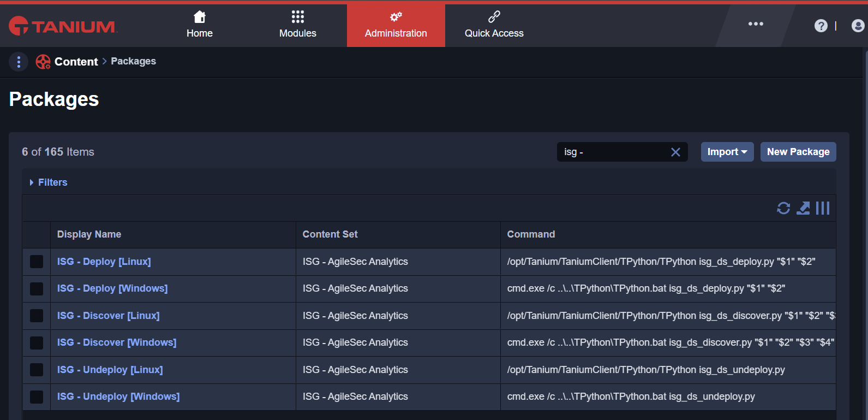This screenshot has height=420, width=868.
Task: Click the cmd.exe isg_ds_discover.py command text
Action: 671,342
